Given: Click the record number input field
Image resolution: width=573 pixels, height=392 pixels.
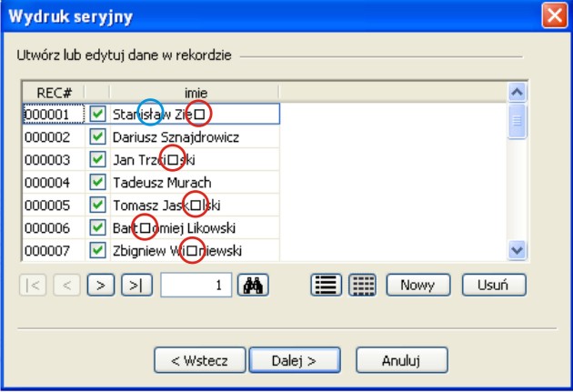Looking at the screenshot, I should pyautogui.click(x=196, y=285).
